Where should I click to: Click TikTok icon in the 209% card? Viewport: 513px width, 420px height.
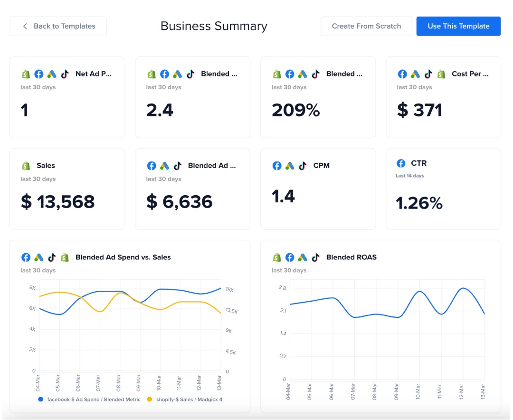coord(315,74)
